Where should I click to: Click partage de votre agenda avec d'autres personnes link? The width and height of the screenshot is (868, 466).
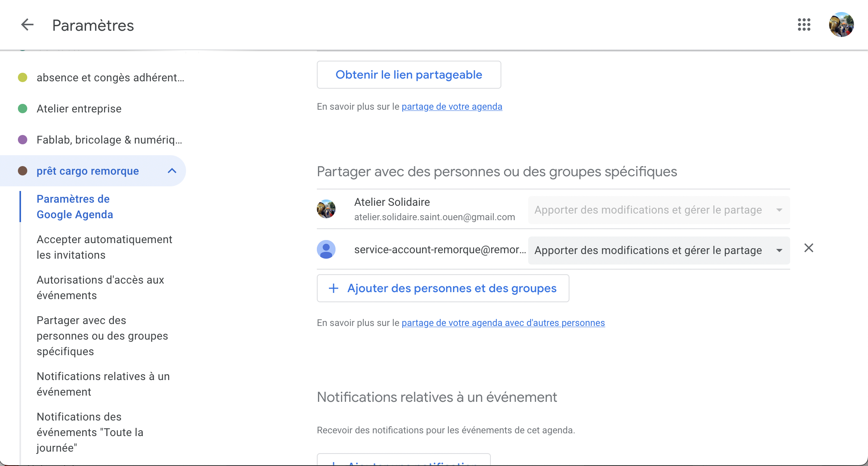(503, 322)
